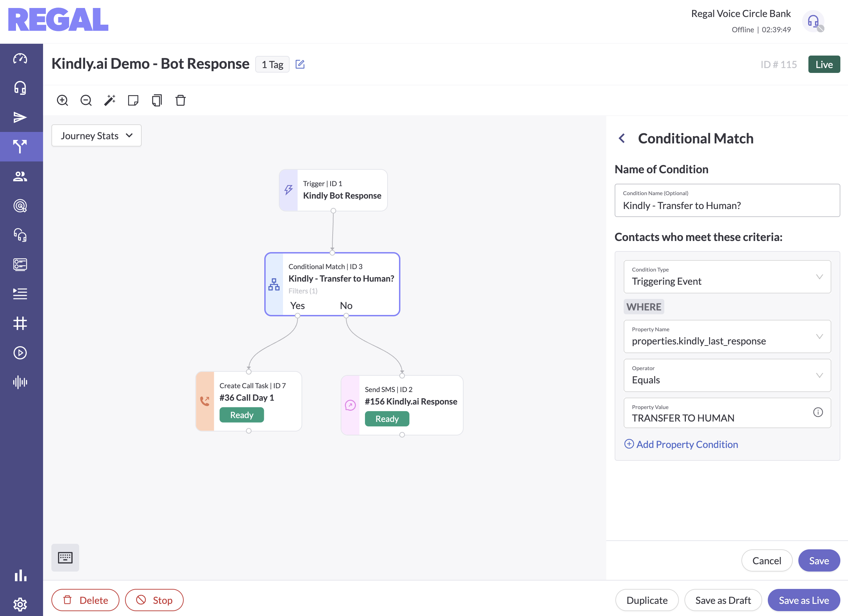Edit journey name with pencil icon

(x=300, y=64)
